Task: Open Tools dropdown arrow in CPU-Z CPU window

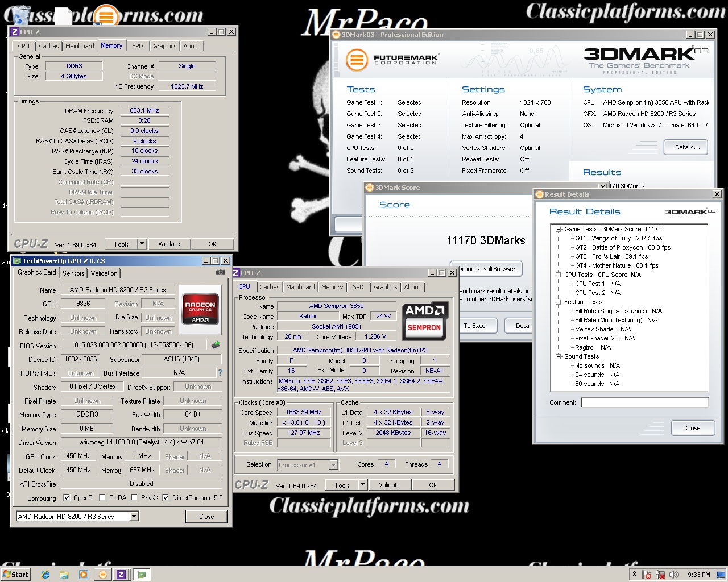Action: coord(362,485)
